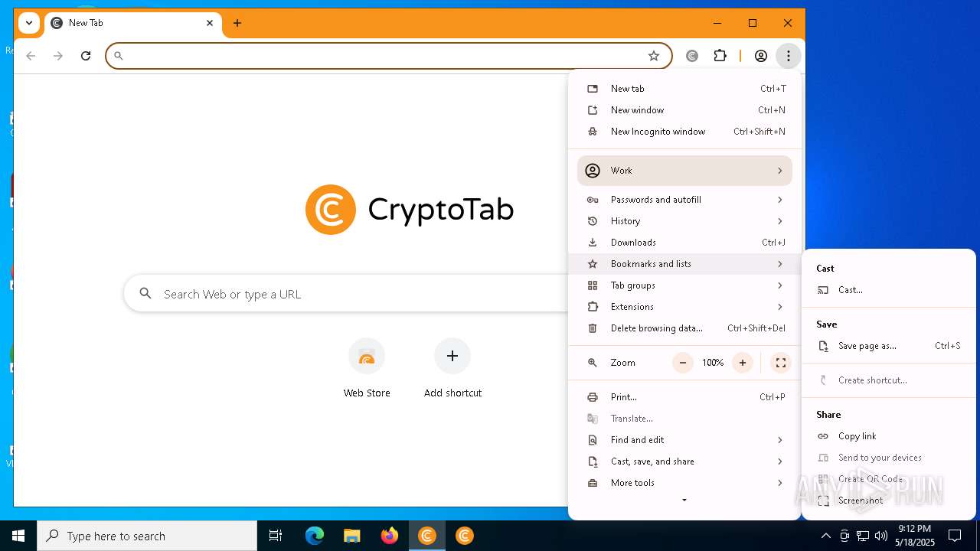Open File Explorer from taskbar
Screen dimensions: 980x551
pyautogui.click(x=351, y=536)
